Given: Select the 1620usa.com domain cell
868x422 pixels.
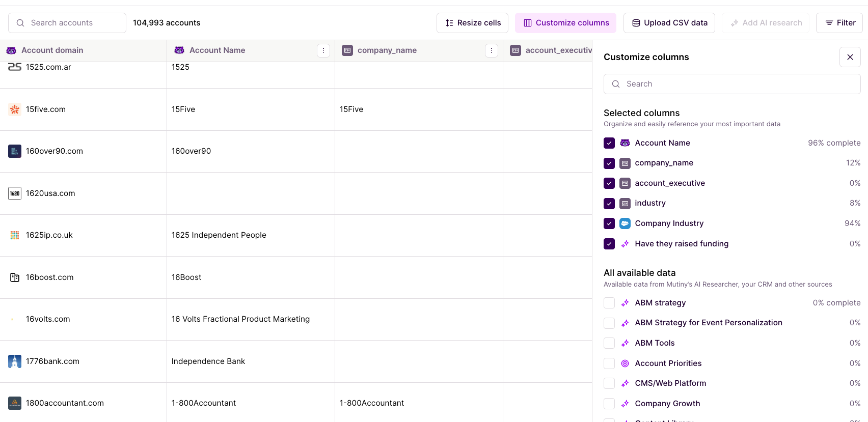Looking at the screenshot, I should click(x=84, y=193).
